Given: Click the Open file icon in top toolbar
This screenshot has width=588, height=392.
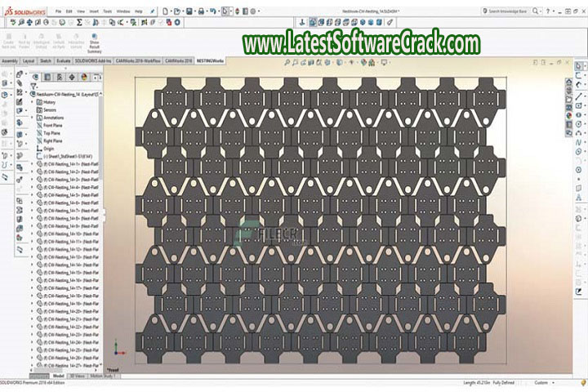Looking at the screenshot, I should coord(177,11).
